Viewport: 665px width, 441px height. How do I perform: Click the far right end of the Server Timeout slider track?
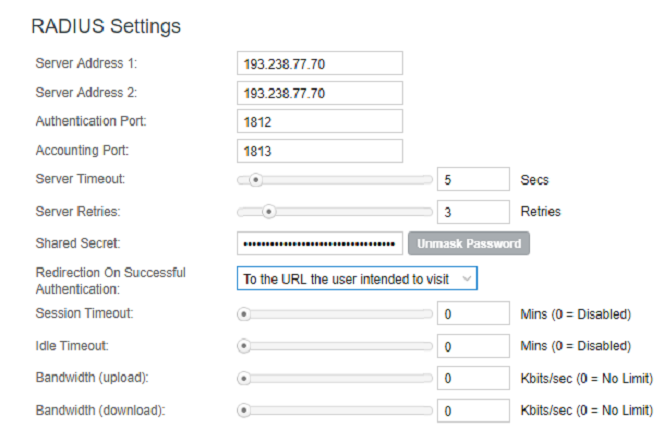[431, 181]
